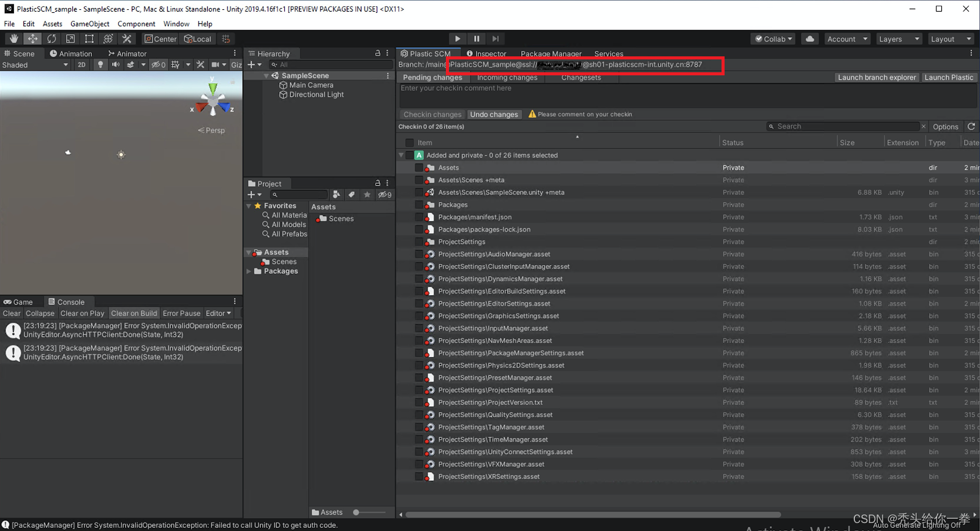The height and width of the screenshot is (531, 980).
Task: Open the Layout dropdown
Action: [951, 39]
